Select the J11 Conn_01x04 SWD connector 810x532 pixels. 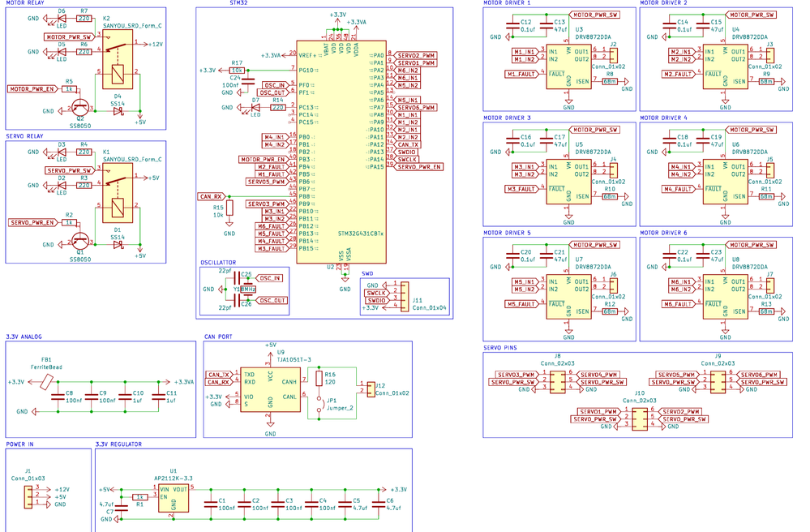point(405,296)
